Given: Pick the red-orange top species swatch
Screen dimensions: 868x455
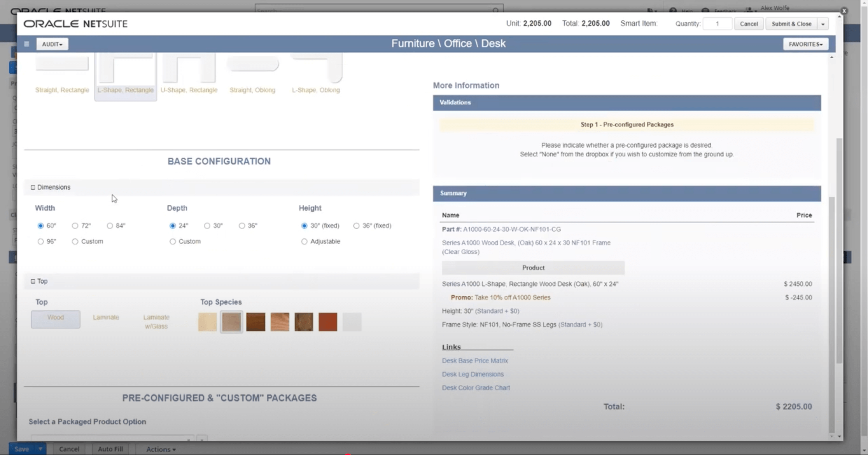Looking at the screenshot, I should 328,322.
